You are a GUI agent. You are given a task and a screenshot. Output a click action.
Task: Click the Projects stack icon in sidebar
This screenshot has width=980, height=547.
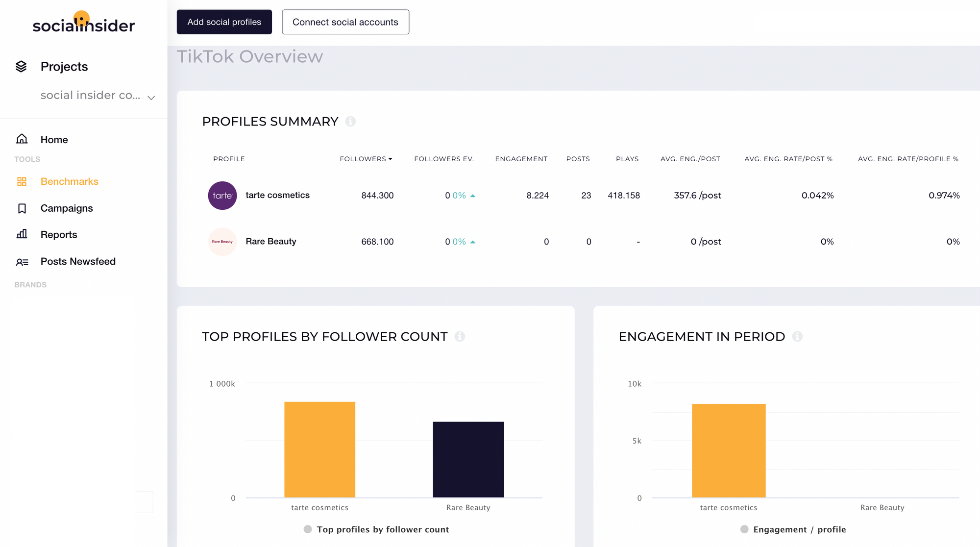click(x=21, y=66)
